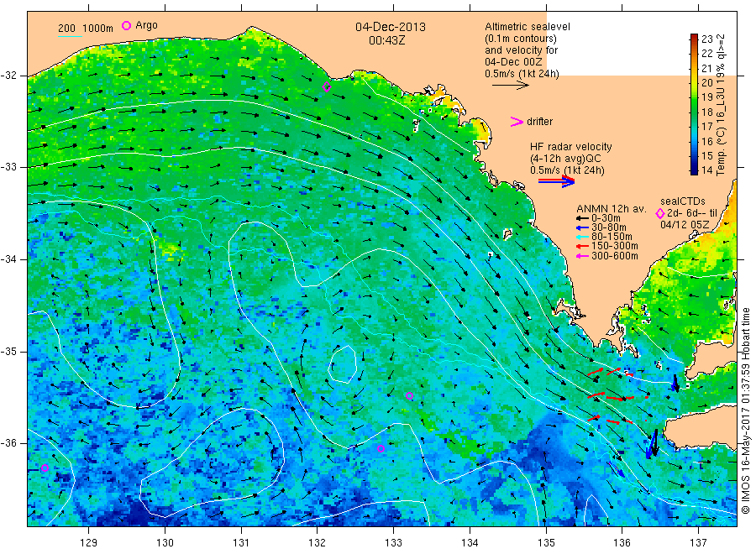The height and width of the screenshot is (554, 756).
Task: Click the colorbar value '16'
Action: pyautogui.click(x=706, y=141)
